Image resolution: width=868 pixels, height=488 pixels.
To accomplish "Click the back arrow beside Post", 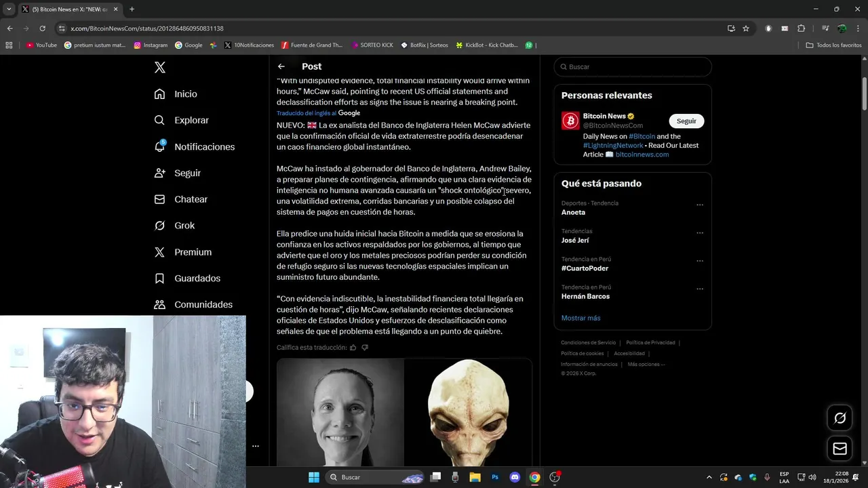I will click(x=281, y=66).
